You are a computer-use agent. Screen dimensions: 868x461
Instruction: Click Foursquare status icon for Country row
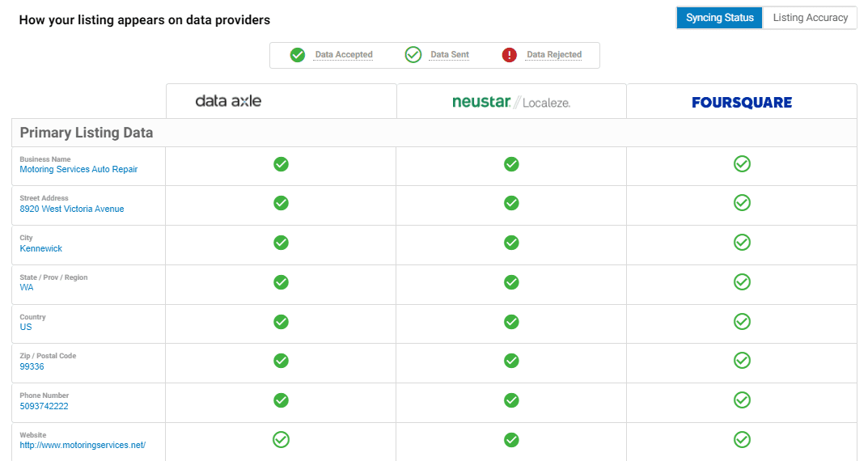point(742,322)
